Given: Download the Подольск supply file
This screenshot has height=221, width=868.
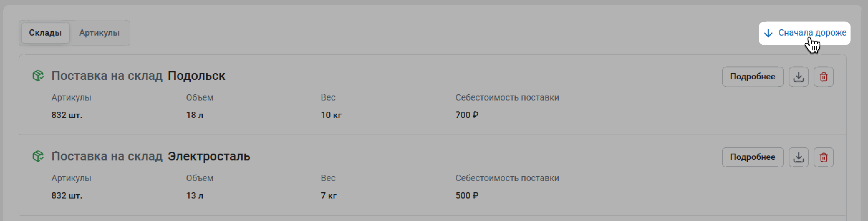Looking at the screenshot, I should [x=798, y=76].
